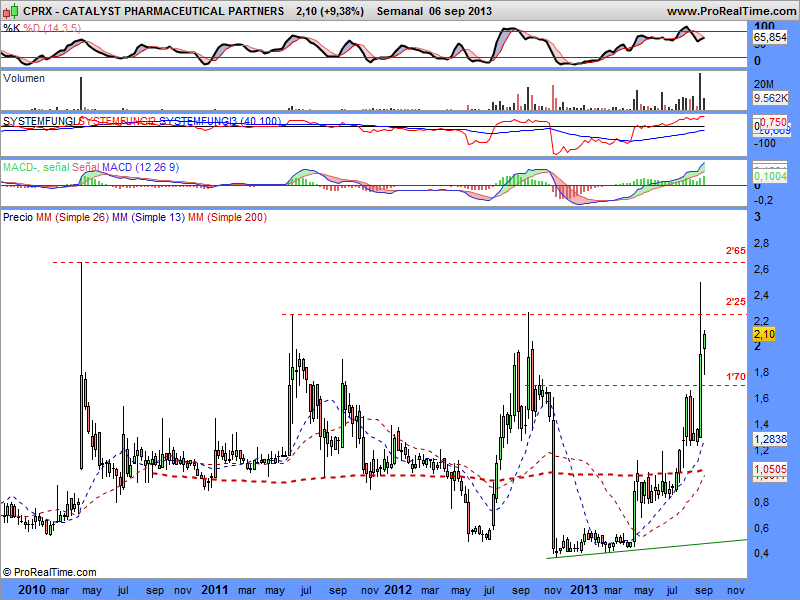Select the 2'65 resistance level annotation
This screenshot has width=800, height=600.
(736, 251)
